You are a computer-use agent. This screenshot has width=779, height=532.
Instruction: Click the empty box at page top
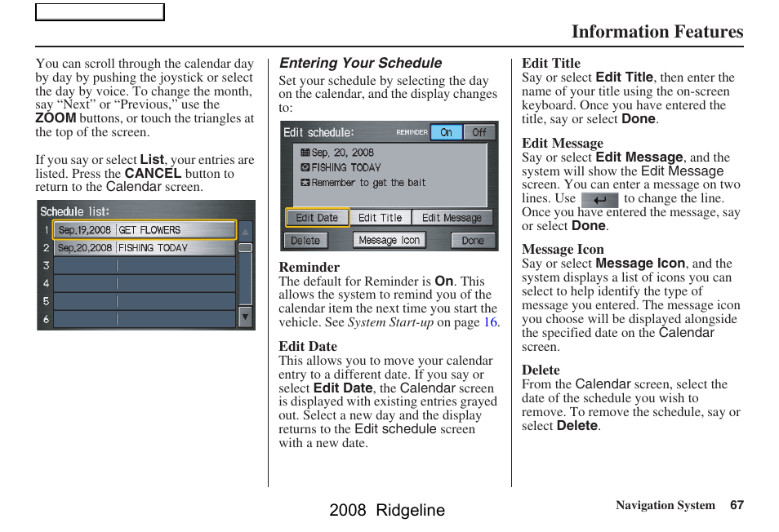click(x=100, y=12)
